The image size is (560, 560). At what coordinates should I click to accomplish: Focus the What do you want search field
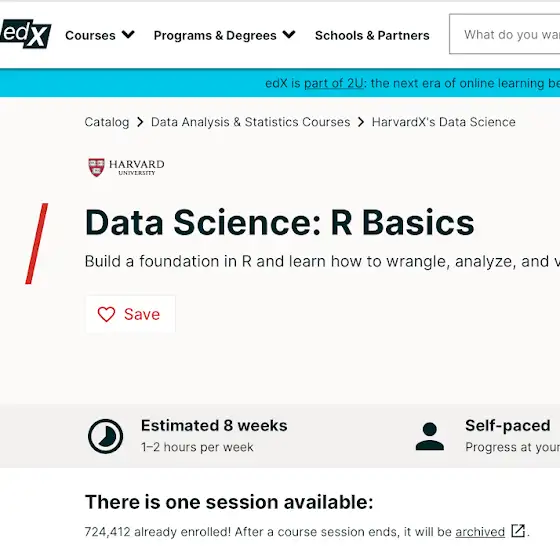click(x=504, y=34)
